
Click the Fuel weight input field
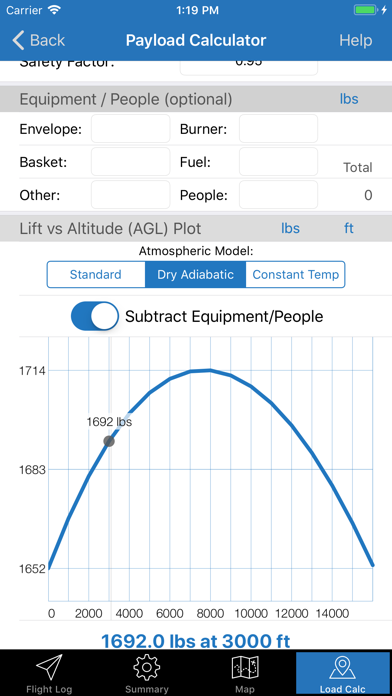(x=278, y=162)
